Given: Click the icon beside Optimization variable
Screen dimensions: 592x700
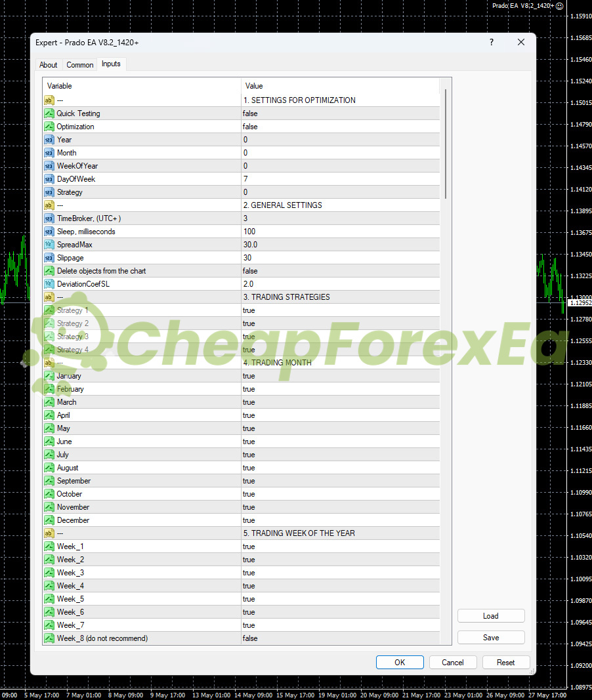Looking at the screenshot, I should [x=49, y=127].
